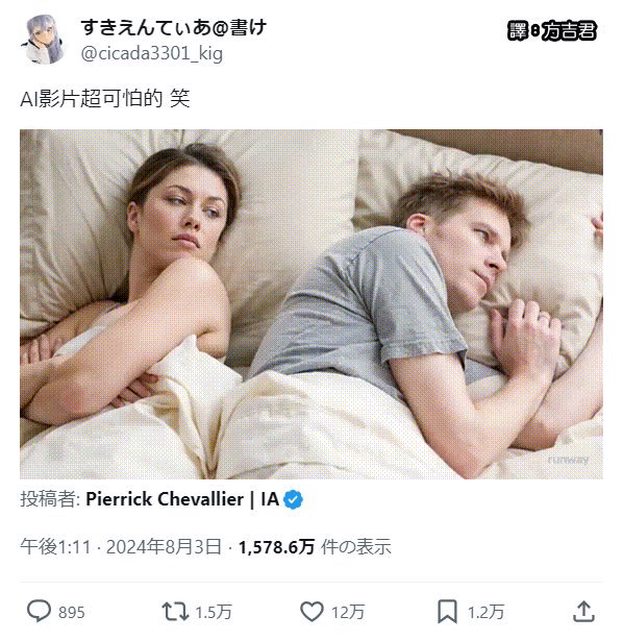Open the @cicada3301_kig handle link
Image resolution: width=623 pixels, height=641 pixels.
click(152, 54)
